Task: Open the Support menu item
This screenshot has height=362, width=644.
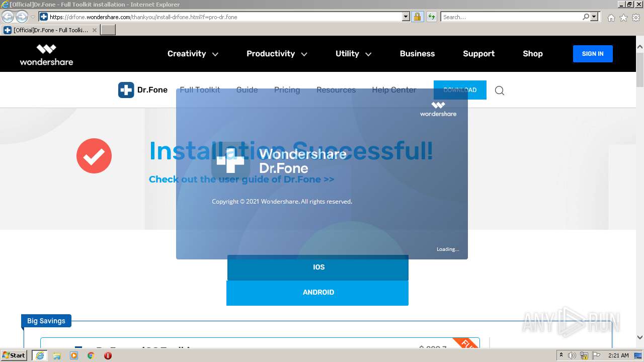Action: pos(478,54)
